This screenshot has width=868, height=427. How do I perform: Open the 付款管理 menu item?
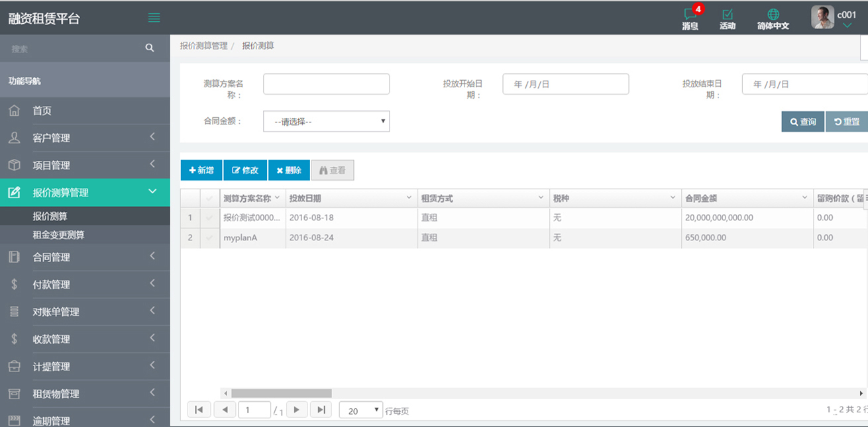[x=85, y=284]
